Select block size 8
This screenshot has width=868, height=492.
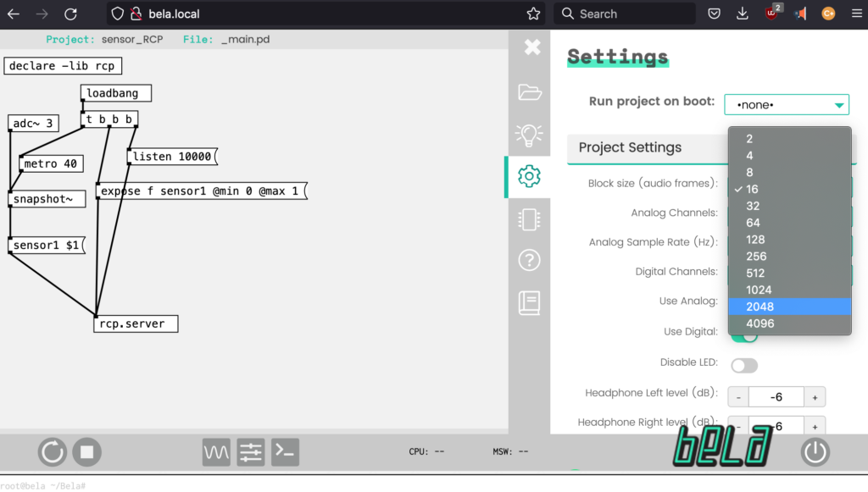click(x=790, y=173)
